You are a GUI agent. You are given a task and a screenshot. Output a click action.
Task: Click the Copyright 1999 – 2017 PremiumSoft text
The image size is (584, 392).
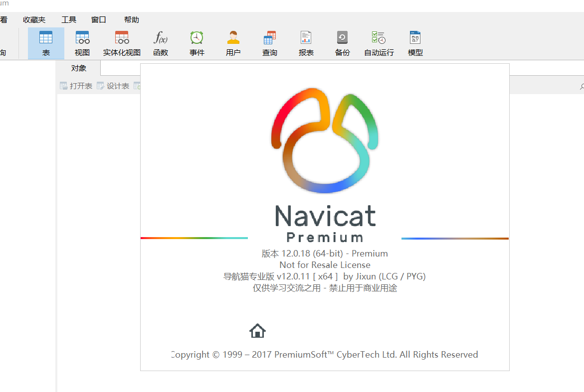coord(324,355)
